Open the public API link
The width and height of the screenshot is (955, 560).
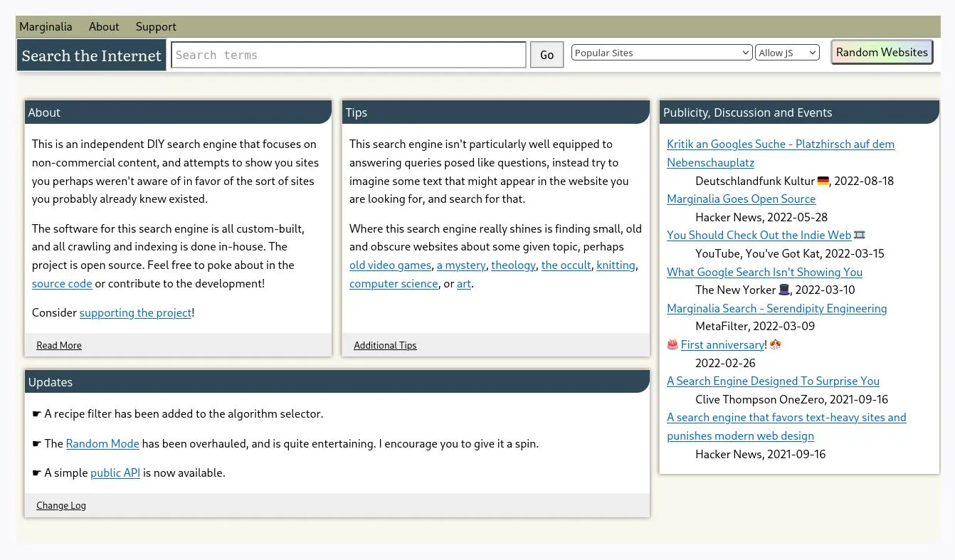tap(115, 472)
